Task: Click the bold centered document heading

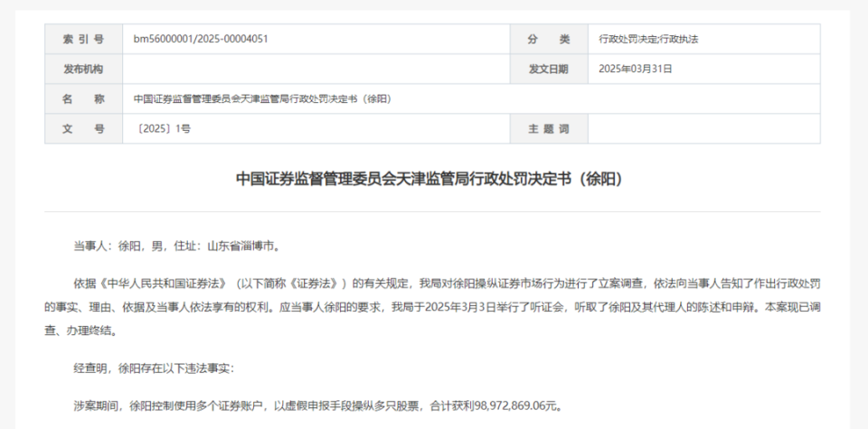Action: (x=432, y=179)
